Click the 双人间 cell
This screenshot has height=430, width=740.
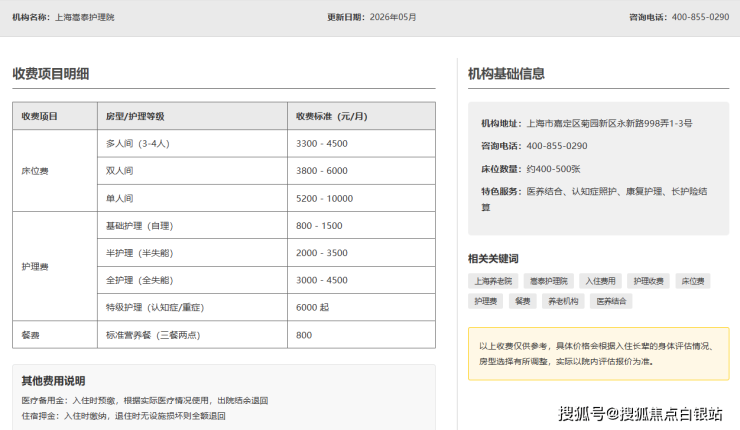pos(193,171)
